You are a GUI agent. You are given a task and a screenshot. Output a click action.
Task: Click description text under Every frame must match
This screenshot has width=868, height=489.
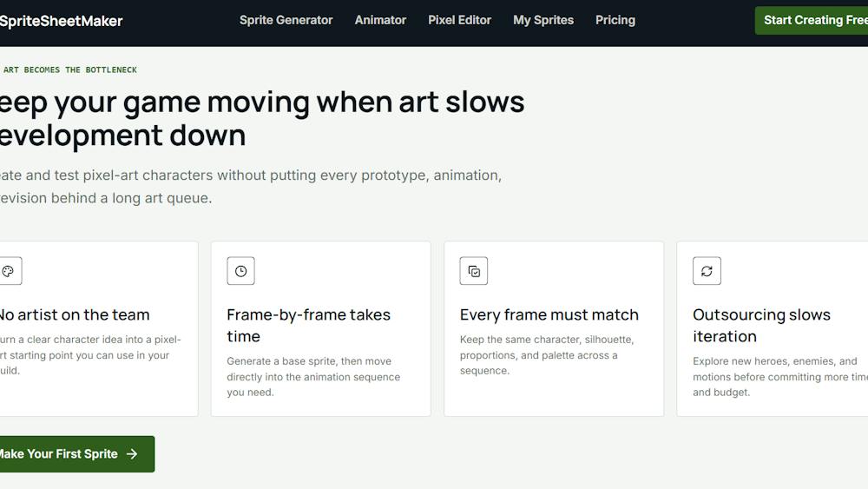547,355
